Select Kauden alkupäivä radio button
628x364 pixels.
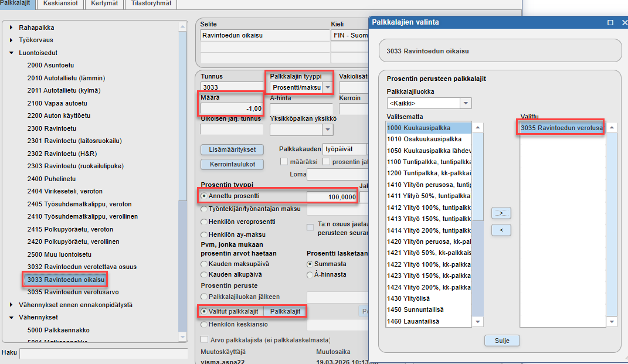[x=204, y=275]
